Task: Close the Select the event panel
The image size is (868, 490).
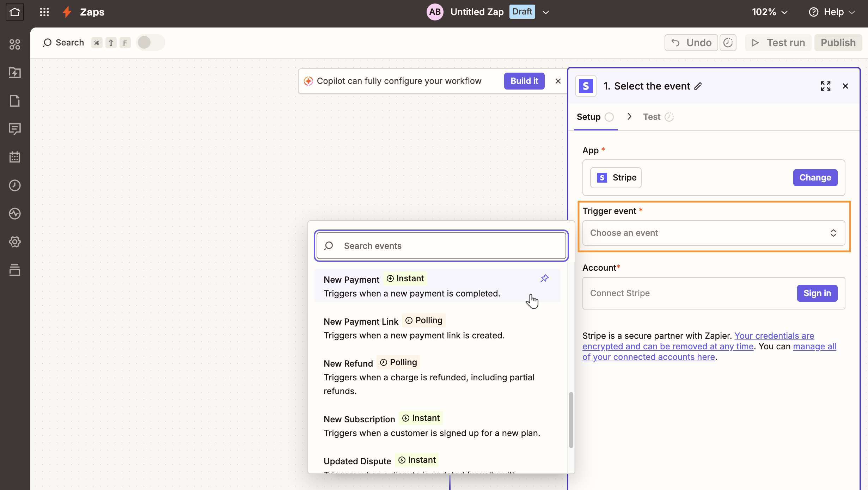Action: pyautogui.click(x=845, y=86)
